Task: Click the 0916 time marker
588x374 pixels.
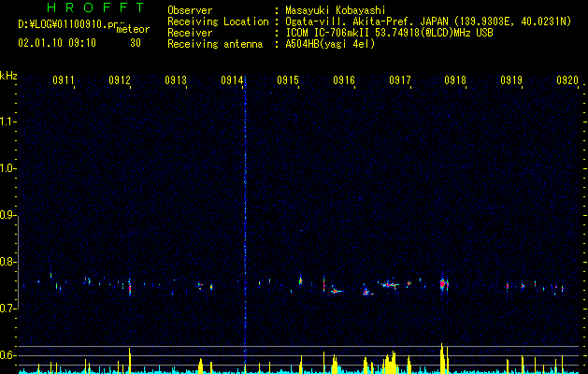Action: pos(343,79)
